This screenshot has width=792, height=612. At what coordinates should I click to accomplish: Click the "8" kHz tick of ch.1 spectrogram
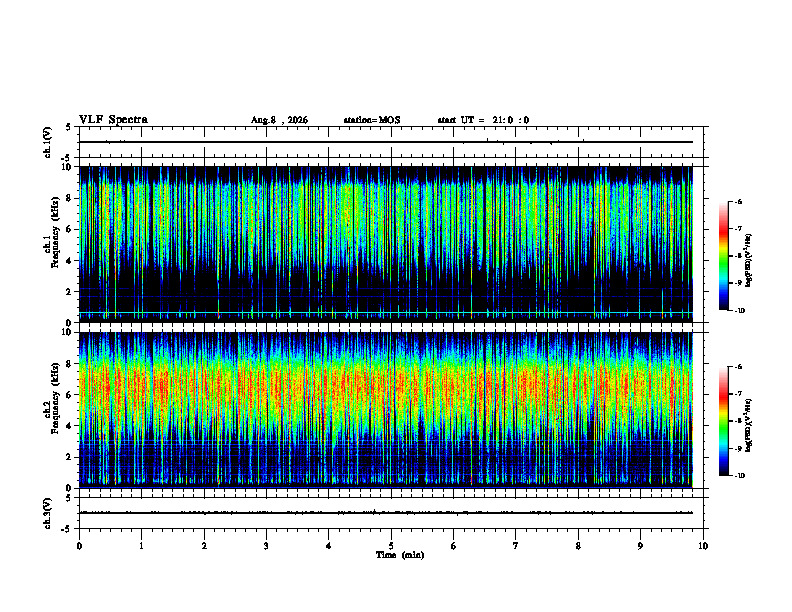[x=69, y=198]
